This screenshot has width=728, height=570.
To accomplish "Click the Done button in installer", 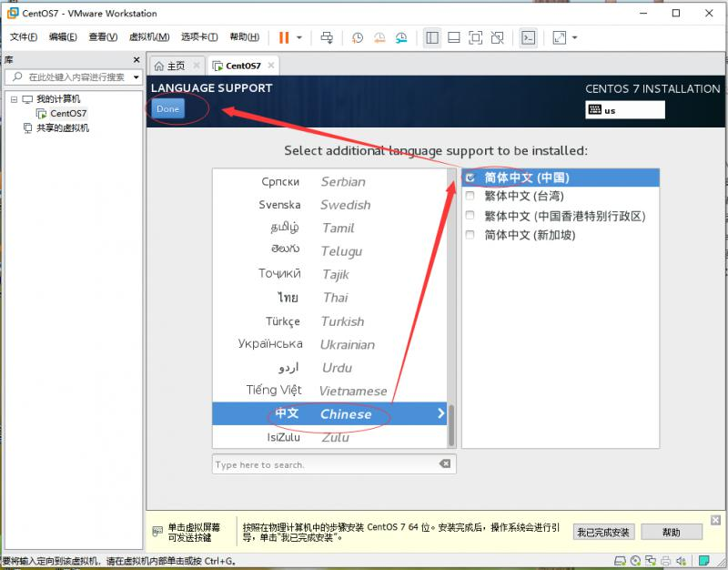I will 167,107.
